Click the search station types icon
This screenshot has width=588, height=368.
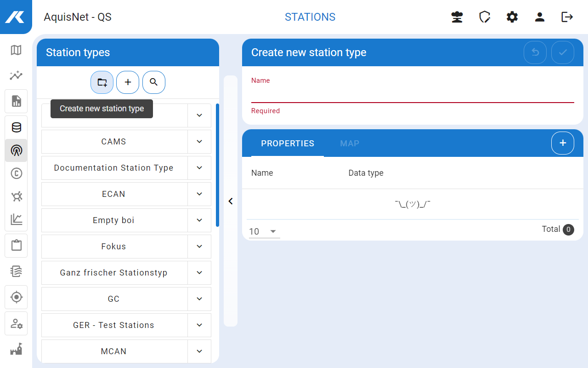click(154, 82)
